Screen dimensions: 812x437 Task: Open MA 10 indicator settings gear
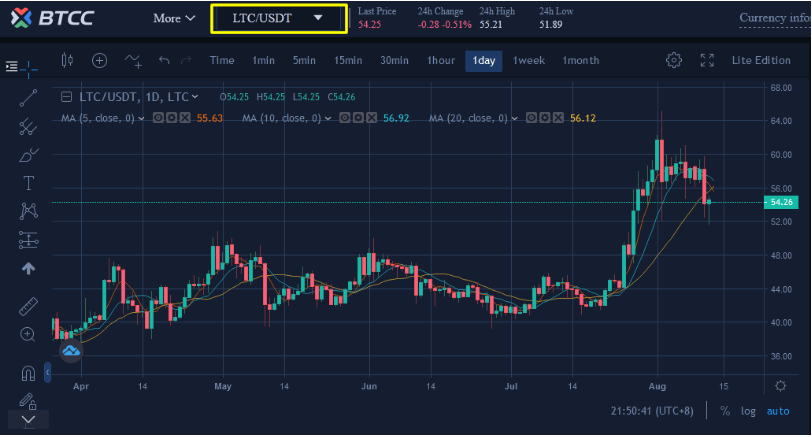click(358, 118)
